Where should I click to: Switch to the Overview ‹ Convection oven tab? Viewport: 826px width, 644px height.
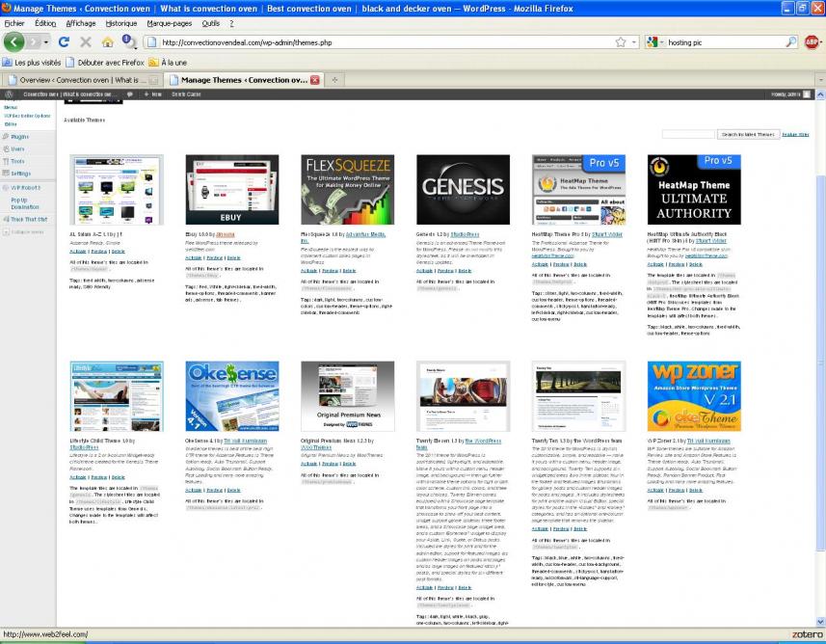coord(82,80)
